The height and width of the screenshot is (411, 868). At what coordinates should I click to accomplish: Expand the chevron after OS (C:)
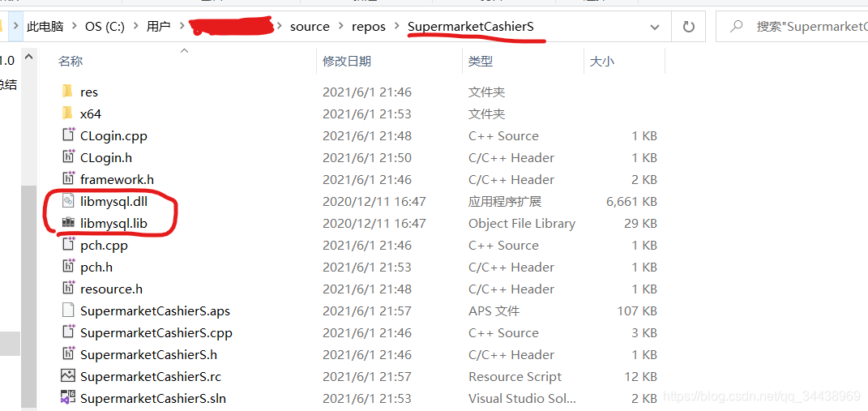135,27
